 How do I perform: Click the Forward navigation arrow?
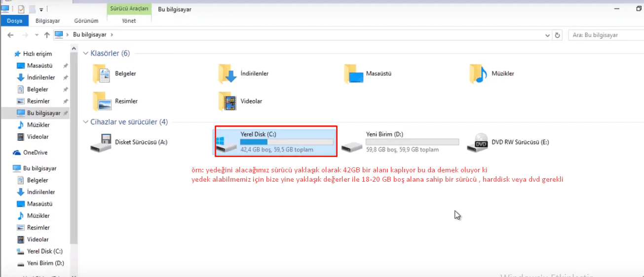[25, 35]
